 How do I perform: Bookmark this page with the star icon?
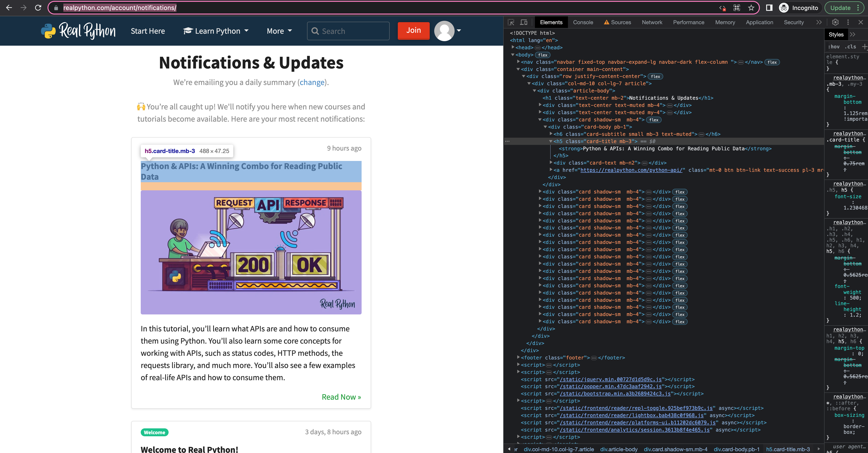click(x=751, y=8)
